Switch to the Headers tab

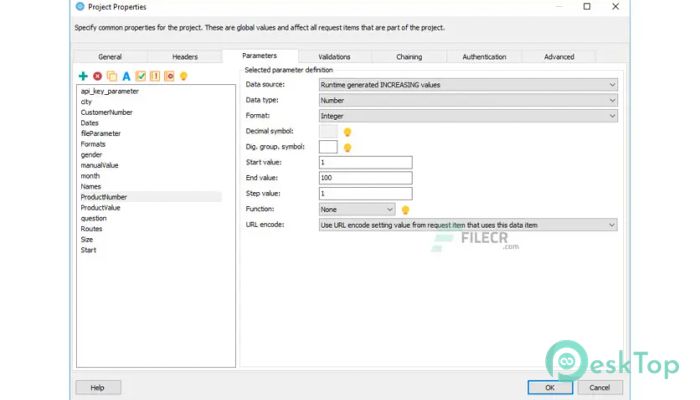click(x=185, y=57)
